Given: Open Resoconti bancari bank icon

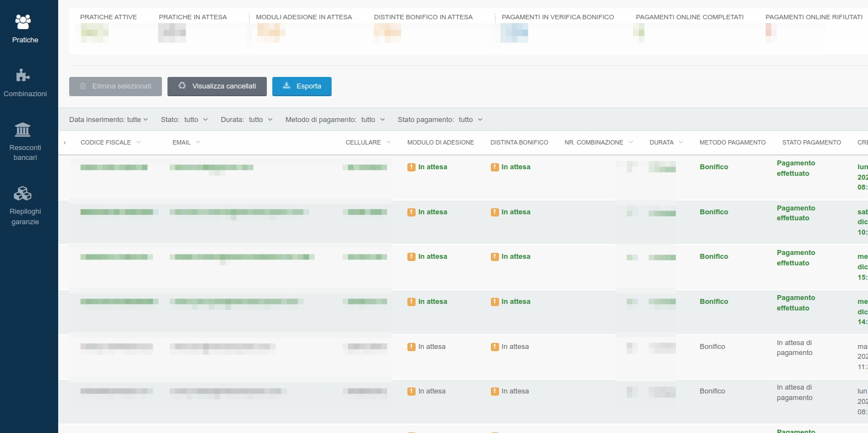Looking at the screenshot, I should (x=23, y=130).
